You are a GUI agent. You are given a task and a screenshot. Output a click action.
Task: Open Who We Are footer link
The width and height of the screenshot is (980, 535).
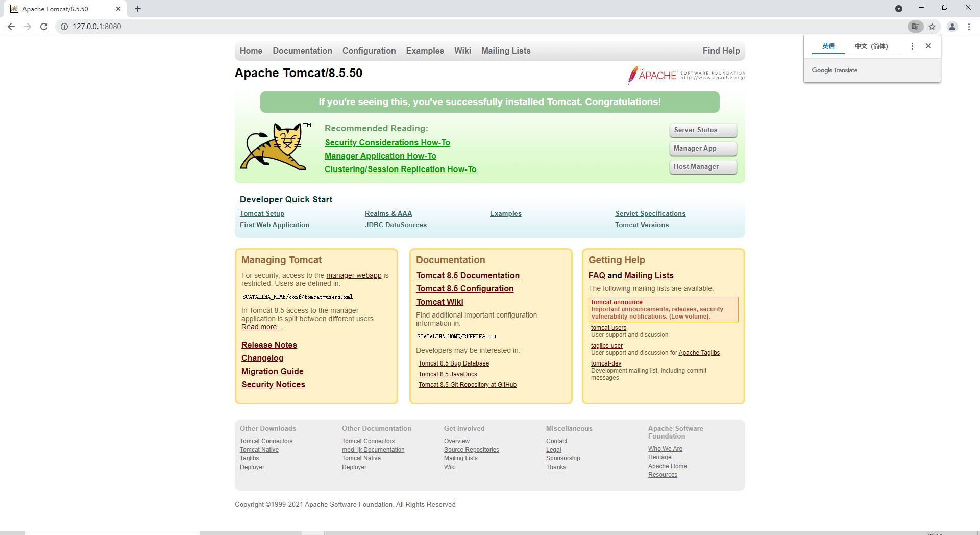(665, 449)
